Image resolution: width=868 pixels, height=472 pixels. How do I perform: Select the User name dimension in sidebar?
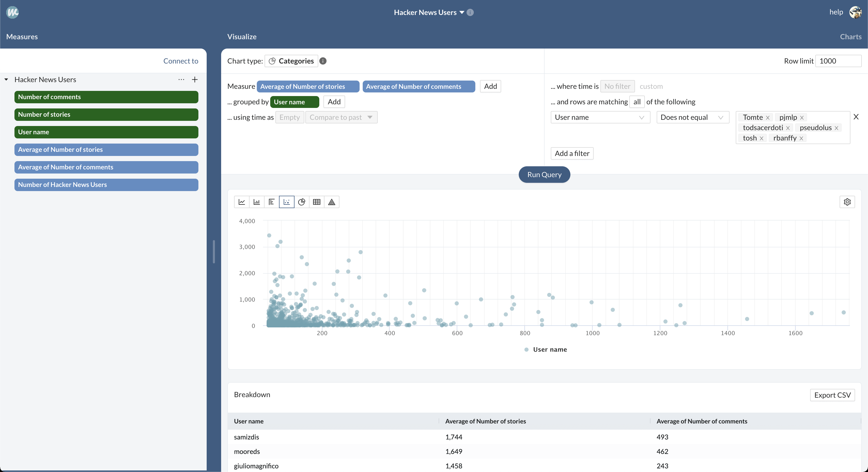tap(106, 132)
